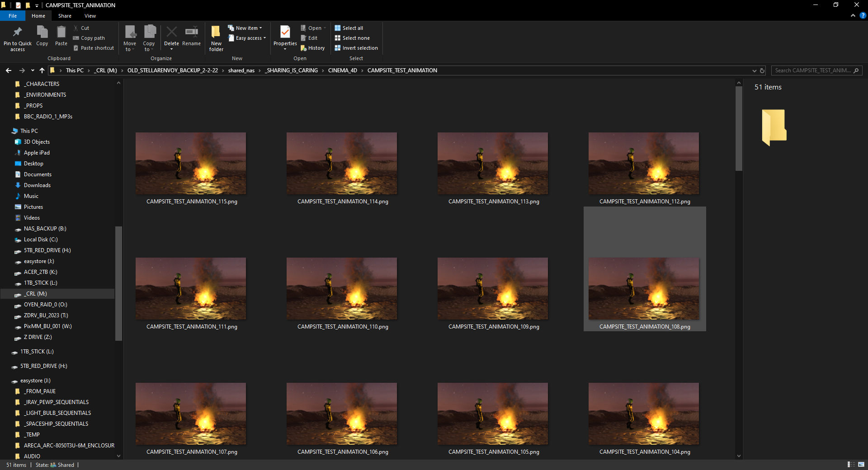Go back with the left arrow
Screen dimensions: 868x470
point(9,70)
